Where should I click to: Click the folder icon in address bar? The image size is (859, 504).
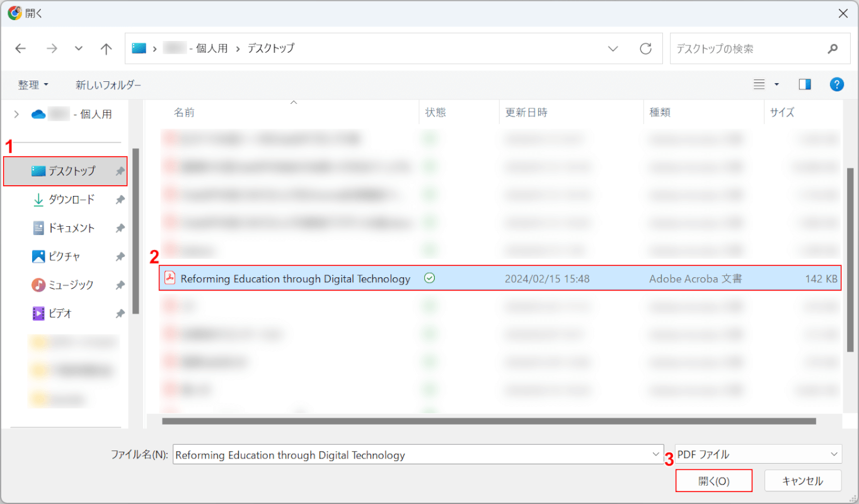(139, 48)
